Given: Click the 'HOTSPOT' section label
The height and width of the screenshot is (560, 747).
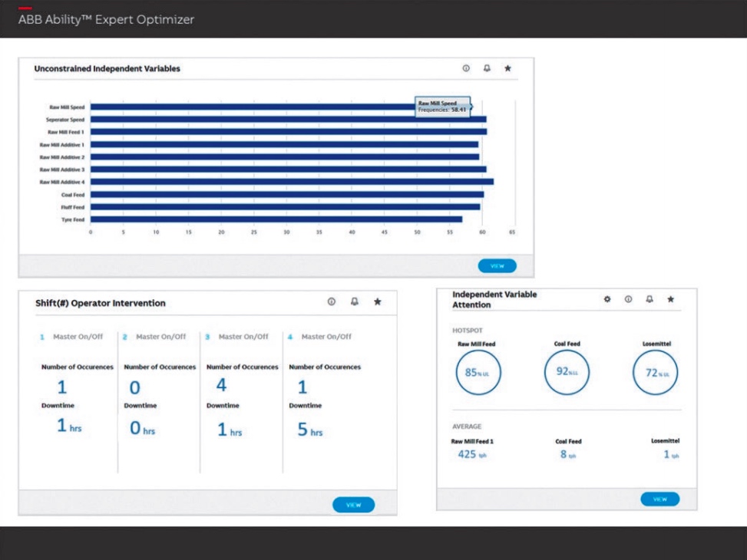Looking at the screenshot, I should click(468, 331).
